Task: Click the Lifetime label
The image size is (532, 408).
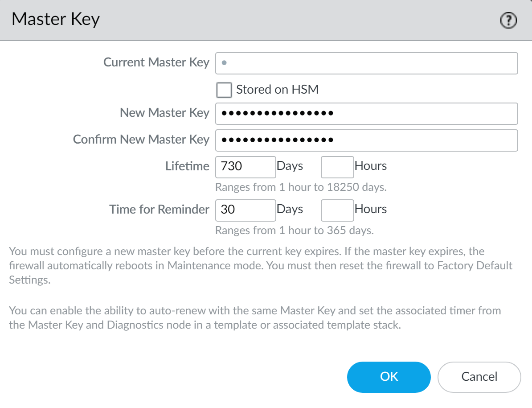Action: pos(187,166)
